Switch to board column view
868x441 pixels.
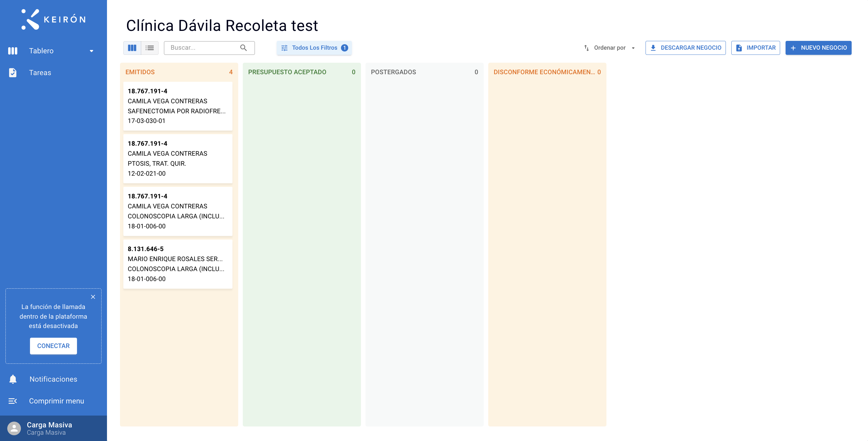coord(132,48)
